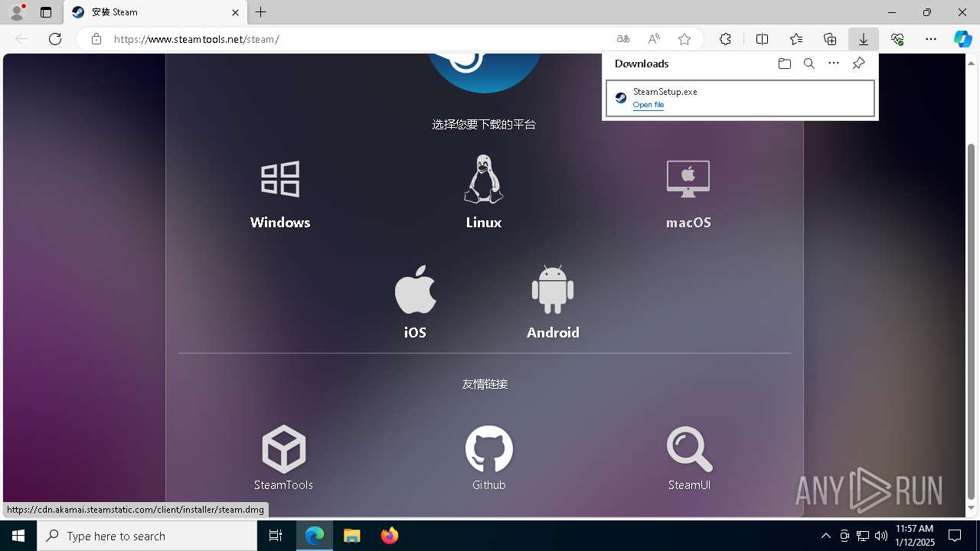Open the downloads folder icon
This screenshot has height=551, width=980.
(784, 64)
